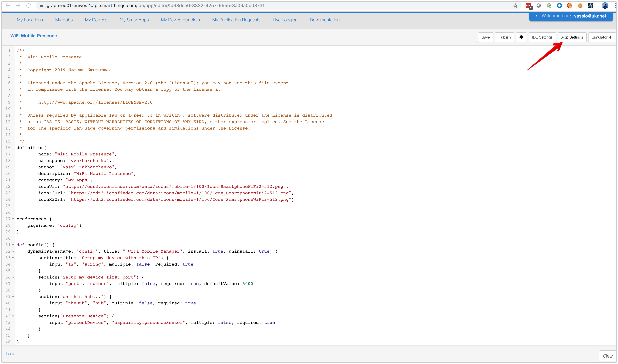Open Live Logging page
Viewport: 618px width, 364px height.
click(285, 20)
